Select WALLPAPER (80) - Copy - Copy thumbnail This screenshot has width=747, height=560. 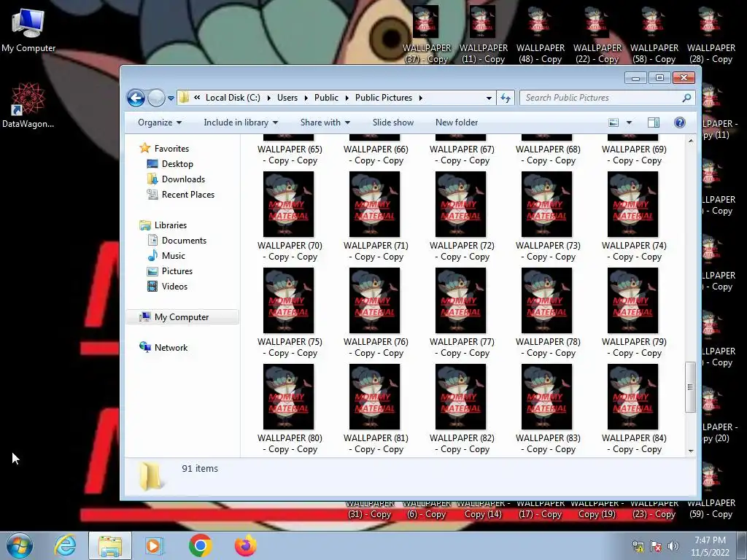(x=289, y=397)
